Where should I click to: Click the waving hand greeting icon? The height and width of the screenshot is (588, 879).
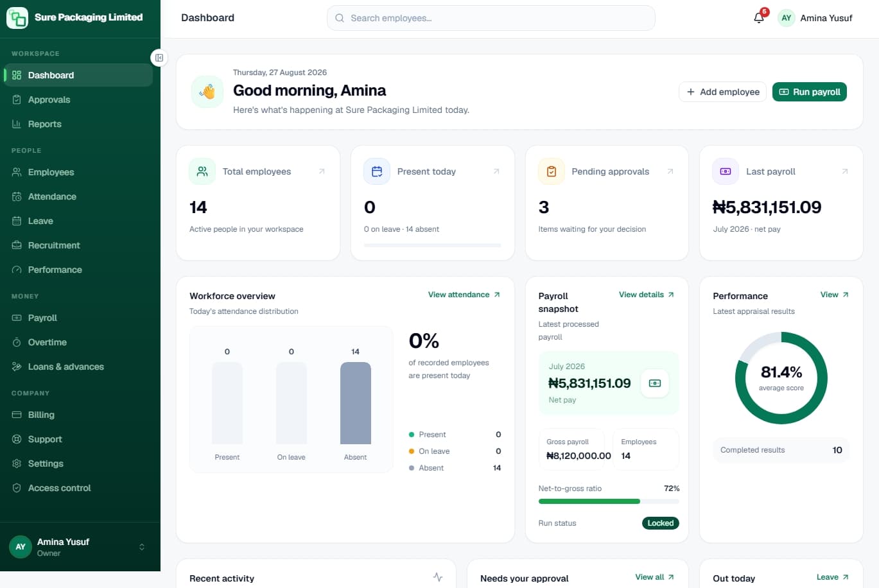pyautogui.click(x=207, y=92)
